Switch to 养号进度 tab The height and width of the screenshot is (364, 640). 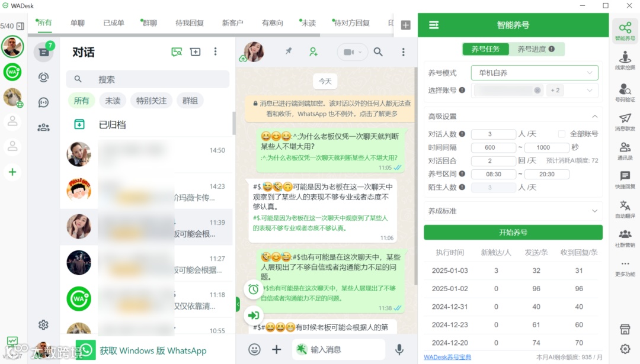pos(536,49)
